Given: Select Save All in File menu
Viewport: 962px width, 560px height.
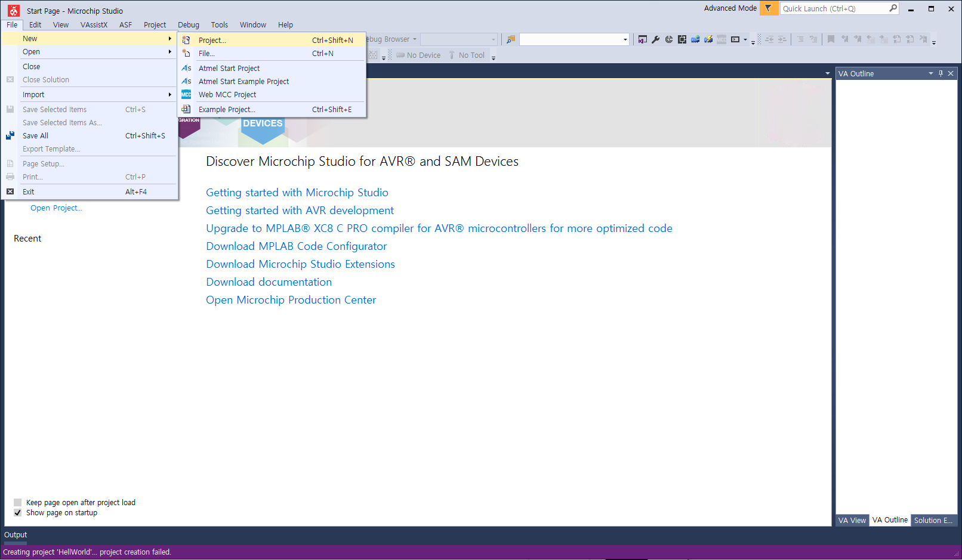Looking at the screenshot, I should click(90, 135).
